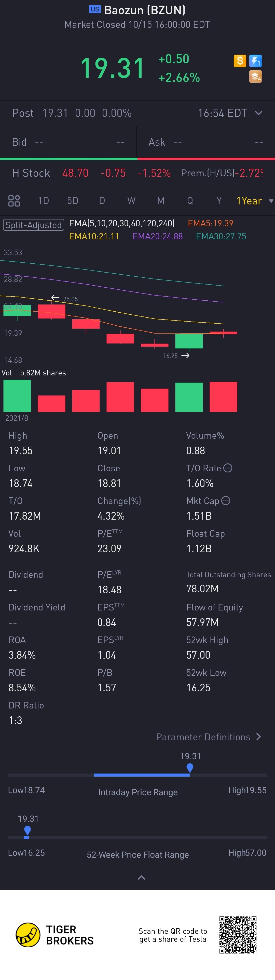Tap the blue lightning bolt icon
The image size is (275, 980).
point(255,60)
